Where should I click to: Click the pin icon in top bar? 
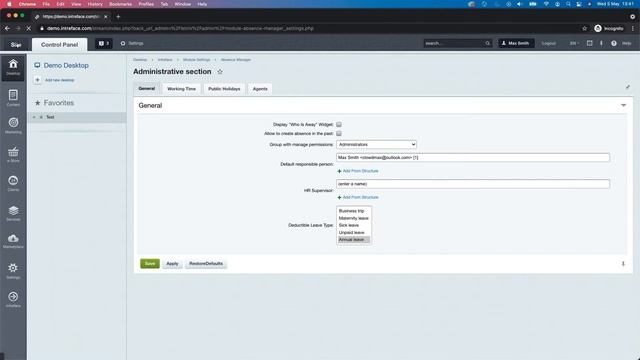(x=601, y=43)
